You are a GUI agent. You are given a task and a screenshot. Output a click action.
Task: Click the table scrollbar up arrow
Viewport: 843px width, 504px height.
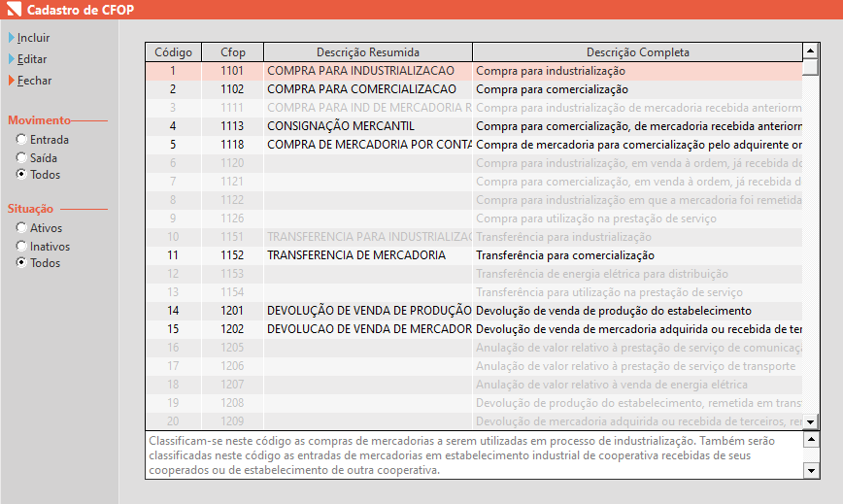pos(810,51)
